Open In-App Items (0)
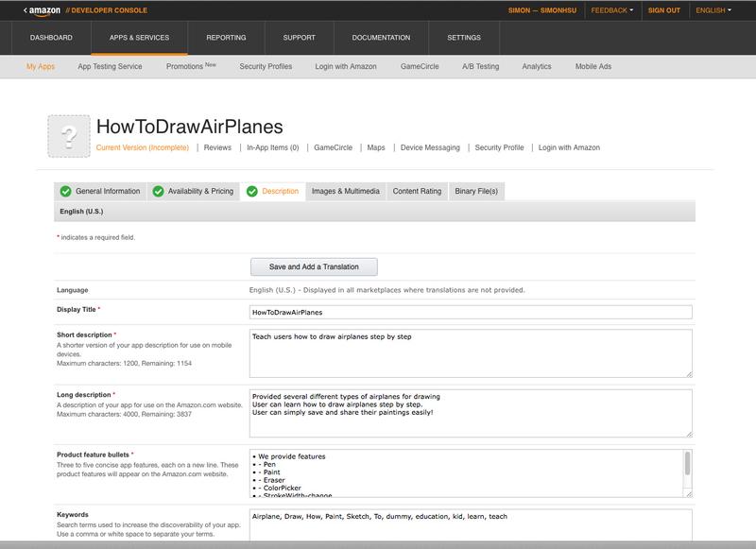756x549 pixels. click(273, 147)
